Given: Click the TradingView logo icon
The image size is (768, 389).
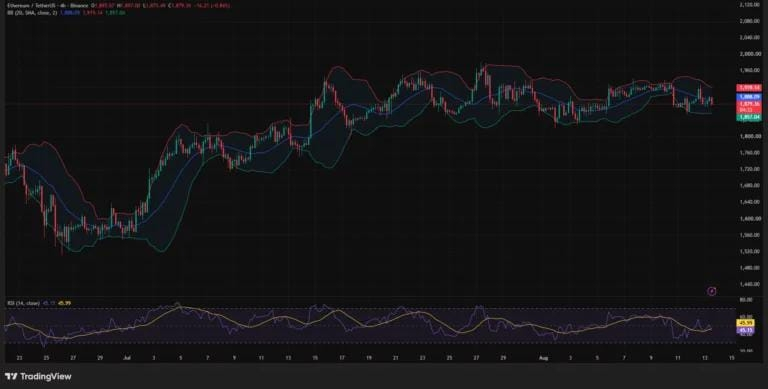Looking at the screenshot, I should point(10,376).
